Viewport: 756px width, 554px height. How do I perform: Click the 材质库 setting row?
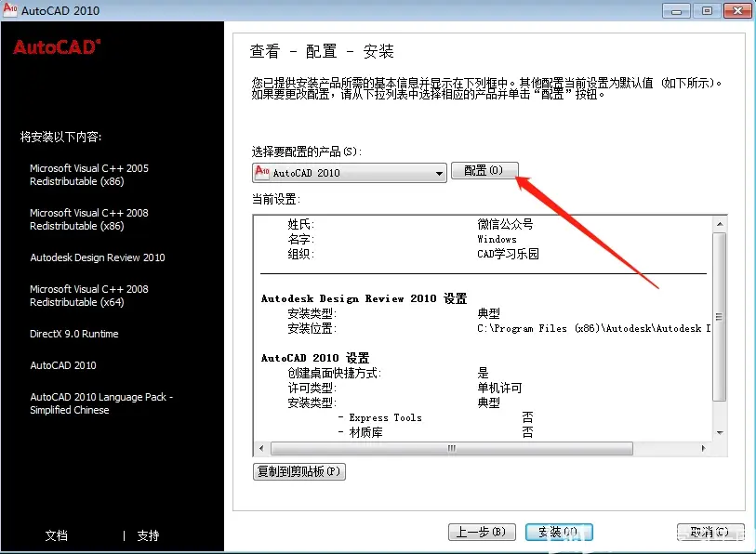coord(436,432)
